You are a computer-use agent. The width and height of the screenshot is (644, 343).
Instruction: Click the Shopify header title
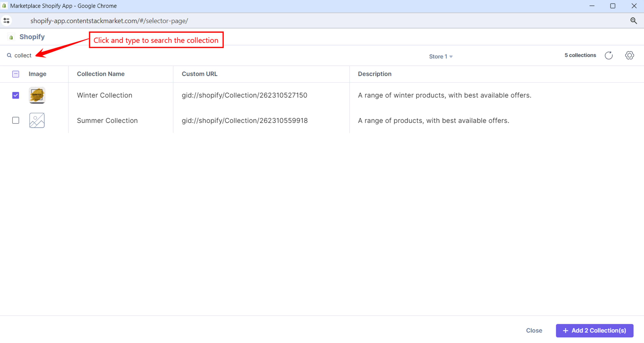click(32, 37)
